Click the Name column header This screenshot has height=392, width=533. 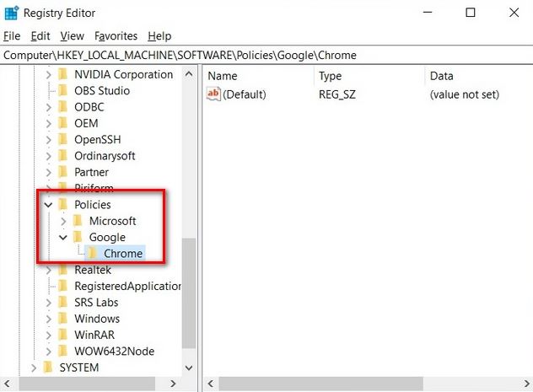(258, 76)
